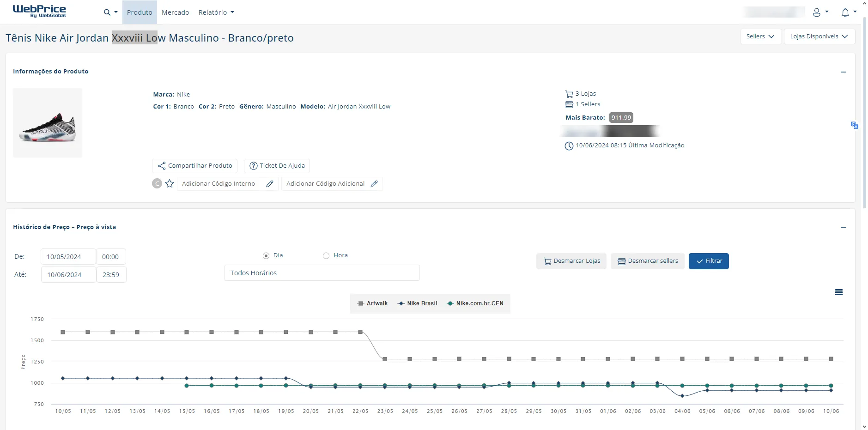This screenshot has width=868, height=430.
Task: Toggle Nike Brasil series in legend
Action: coord(418,303)
